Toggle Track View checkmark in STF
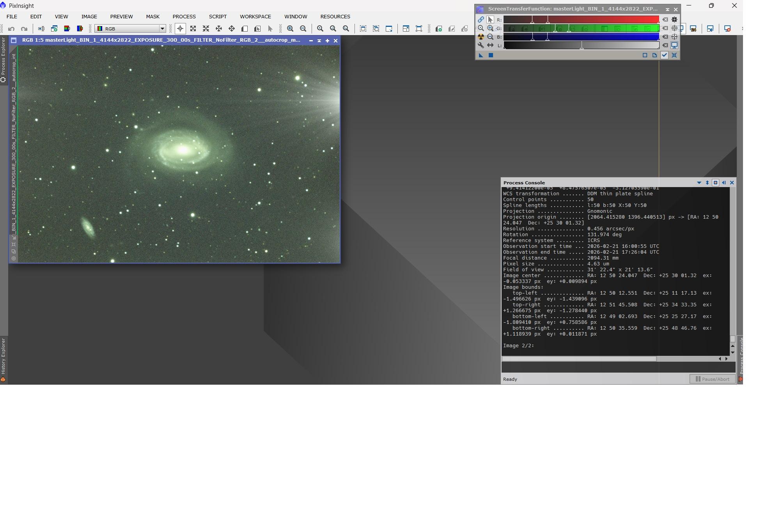 point(664,55)
